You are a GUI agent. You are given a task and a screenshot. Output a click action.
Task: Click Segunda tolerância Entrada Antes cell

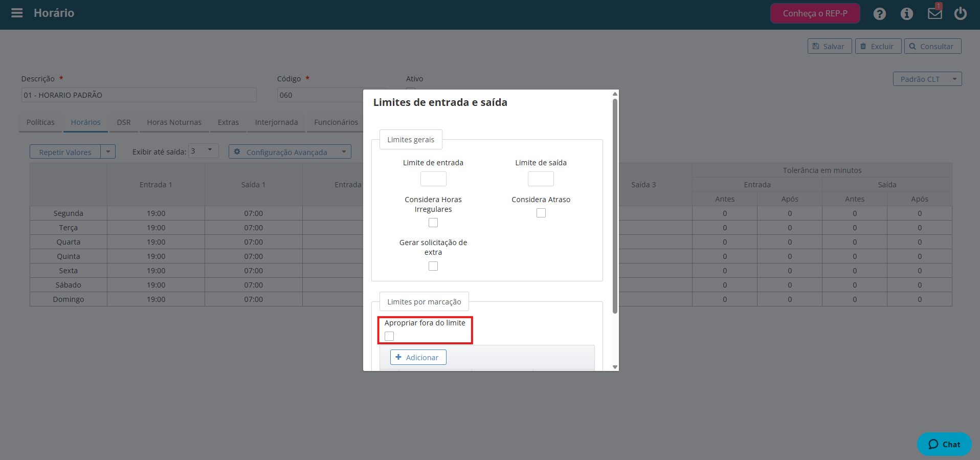(x=725, y=213)
